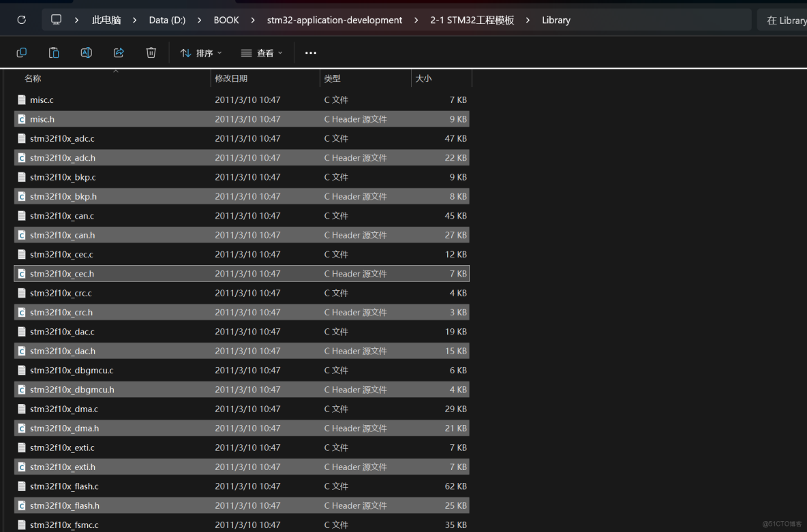The width and height of the screenshot is (807, 532).
Task: Select file name stm32f10x_dma.c
Action: 64,409
